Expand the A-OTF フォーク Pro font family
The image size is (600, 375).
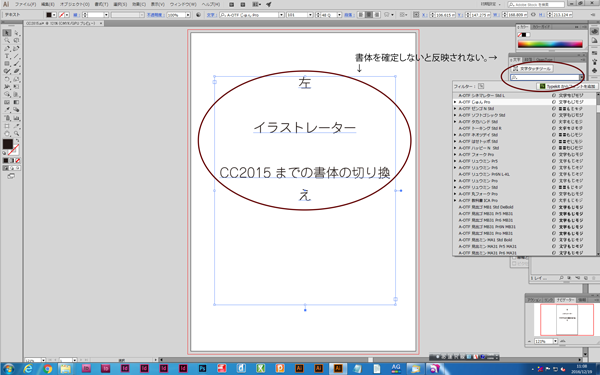(x=455, y=155)
